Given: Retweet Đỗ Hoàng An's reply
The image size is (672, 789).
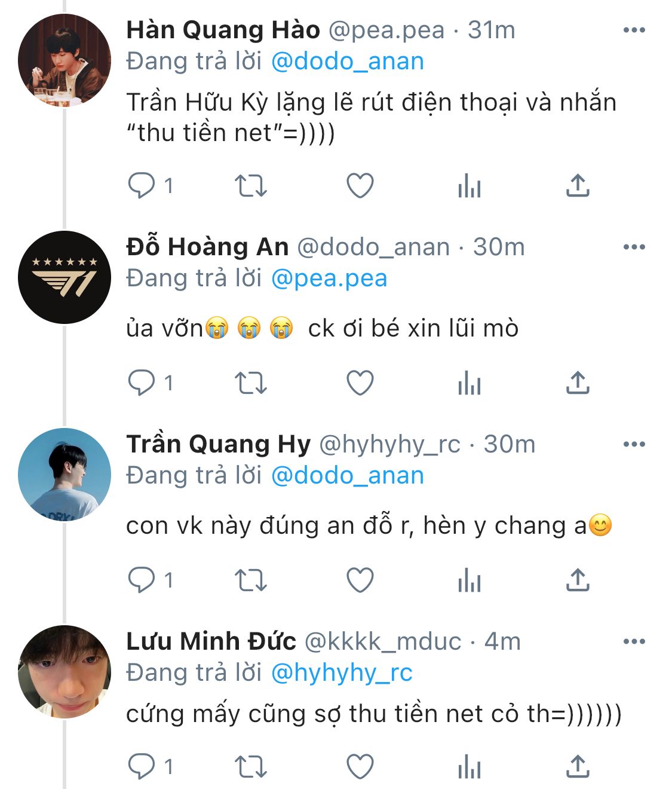Looking at the screenshot, I should click(250, 383).
